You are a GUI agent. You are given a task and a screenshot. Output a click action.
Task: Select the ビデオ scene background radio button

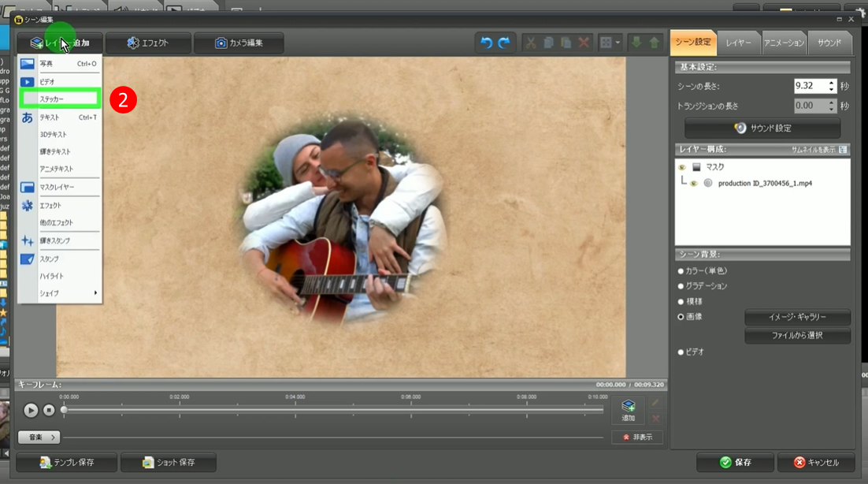coord(681,352)
